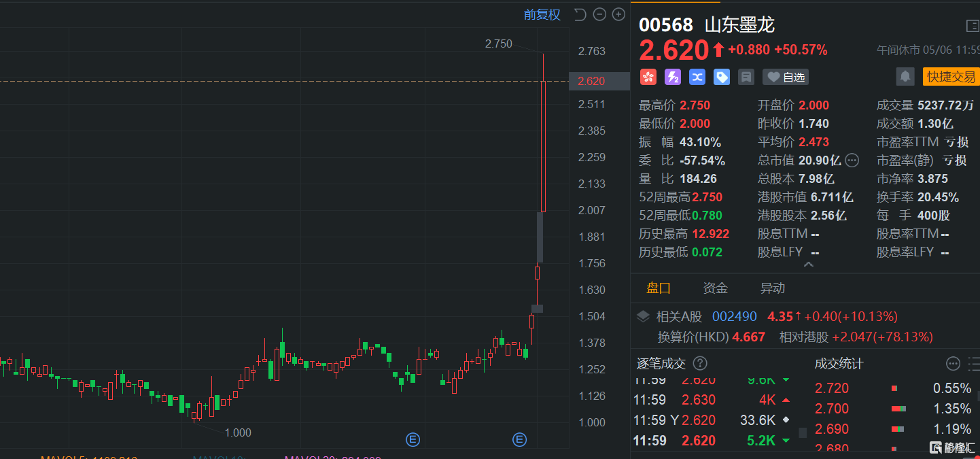This screenshot has height=459, width=980.
Task: Open the 前复权 adjustment dropdown
Action: pos(542,15)
